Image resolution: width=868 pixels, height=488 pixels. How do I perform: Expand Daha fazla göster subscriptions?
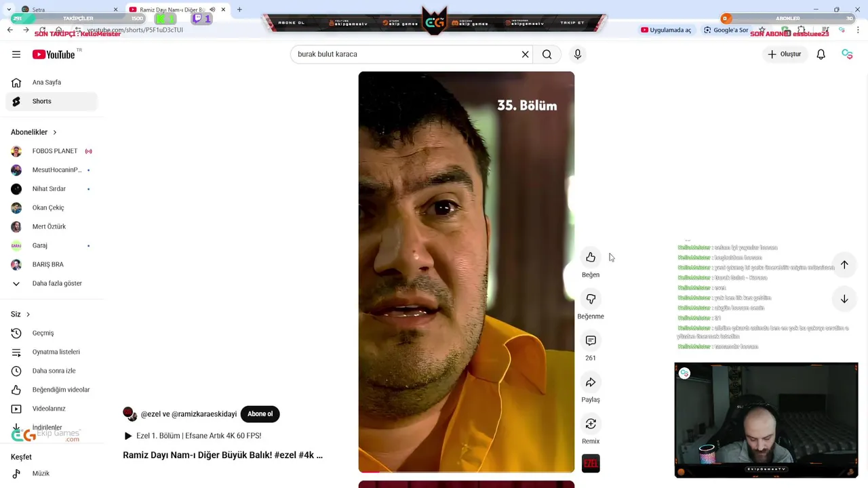[52, 283]
